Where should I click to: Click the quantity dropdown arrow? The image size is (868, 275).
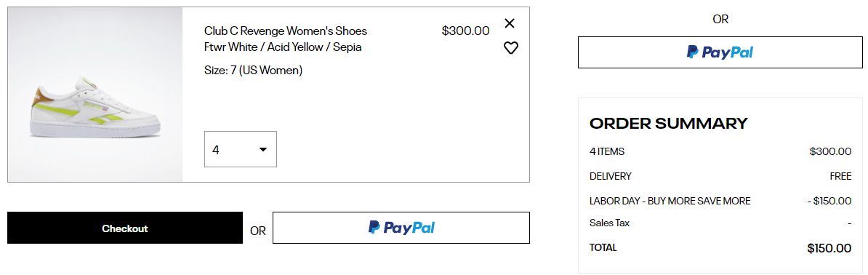coord(263,150)
